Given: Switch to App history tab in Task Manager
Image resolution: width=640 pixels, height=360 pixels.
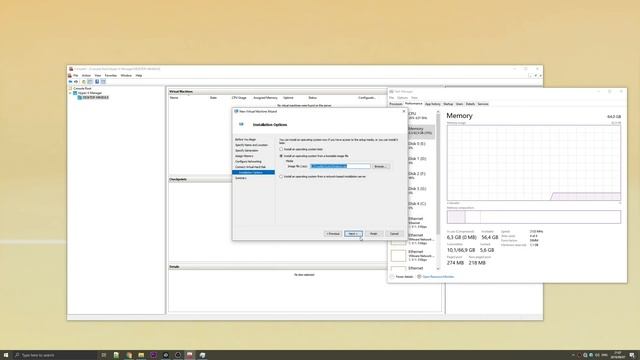Looking at the screenshot, I should coord(433,104).
